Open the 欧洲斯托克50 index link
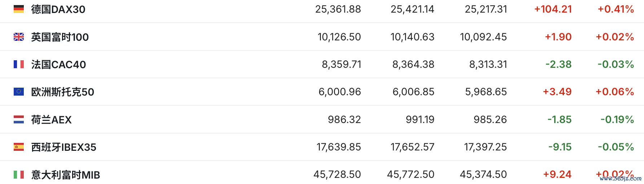Image resolution: width=644 pixels, height=184 pixels. [62, 92]
